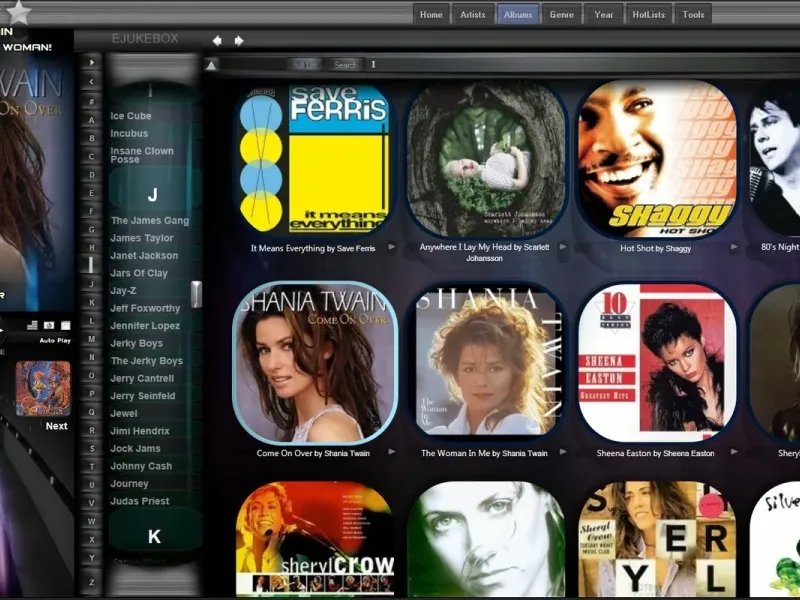This screenshot has width=800, height=600.
Task: Select artist Jewel
Action: 124,414
